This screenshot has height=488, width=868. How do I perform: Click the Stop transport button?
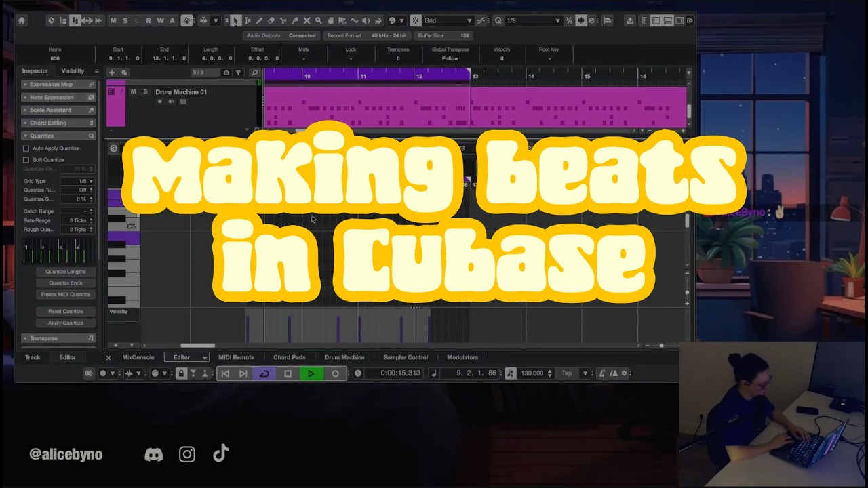[288, 373]
